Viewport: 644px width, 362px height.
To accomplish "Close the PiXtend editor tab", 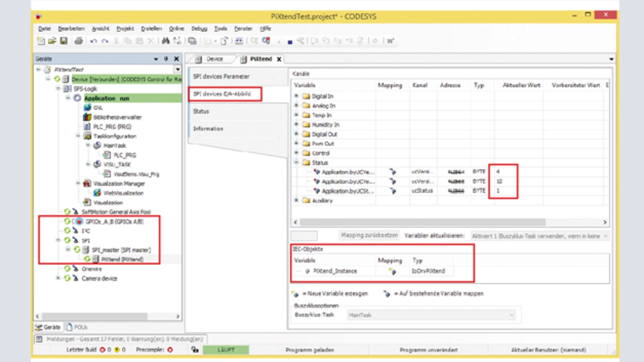I will (279, 59).
